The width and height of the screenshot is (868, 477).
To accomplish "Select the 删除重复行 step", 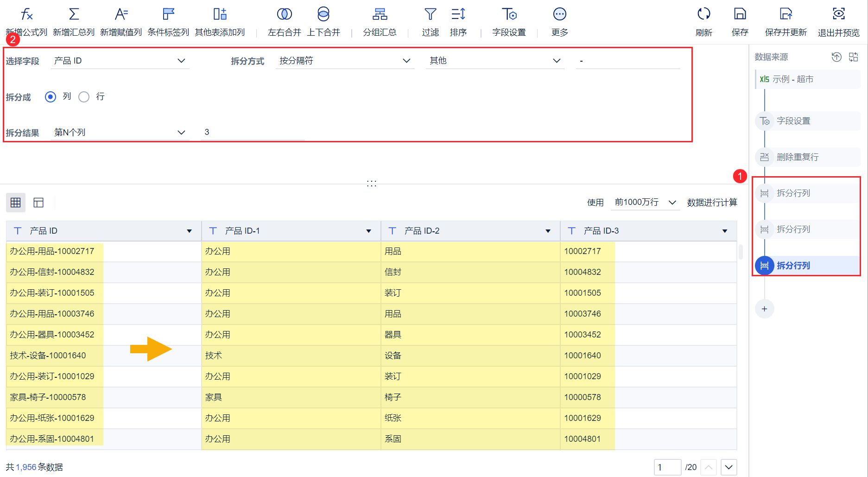I will 808,157.
